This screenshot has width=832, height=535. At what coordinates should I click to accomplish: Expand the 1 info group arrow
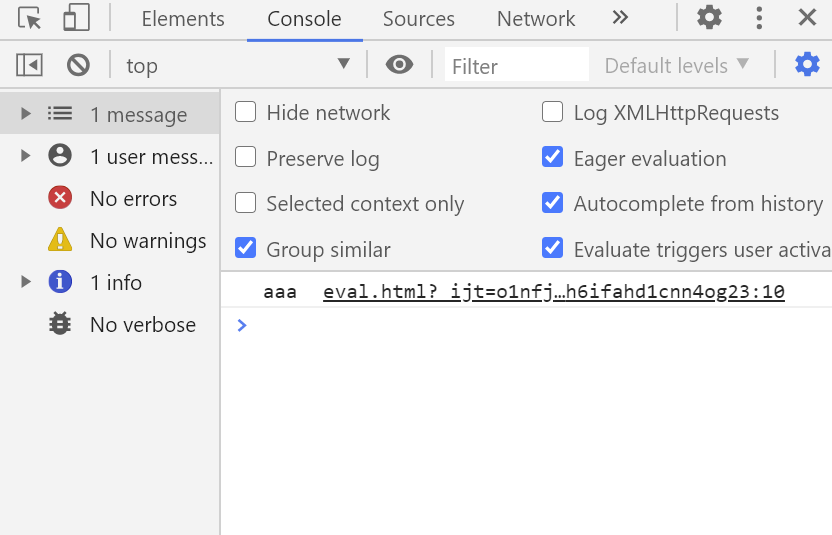pyautogui.click(x=25, y=281)
